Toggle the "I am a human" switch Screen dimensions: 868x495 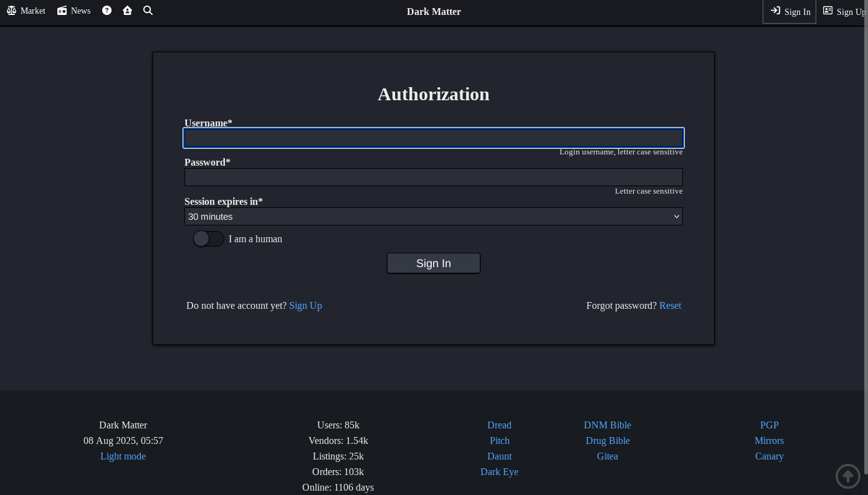[x=208, y=238]
